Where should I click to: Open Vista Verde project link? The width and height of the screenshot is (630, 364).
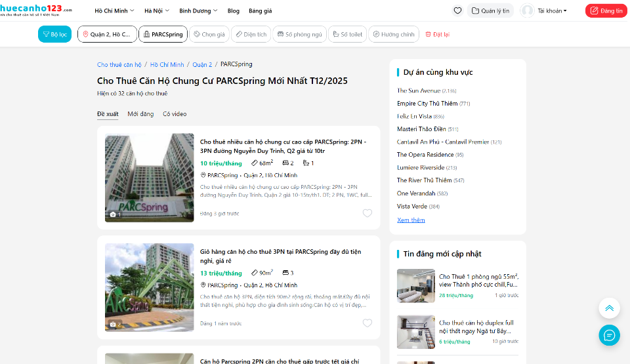coord(418,206)
